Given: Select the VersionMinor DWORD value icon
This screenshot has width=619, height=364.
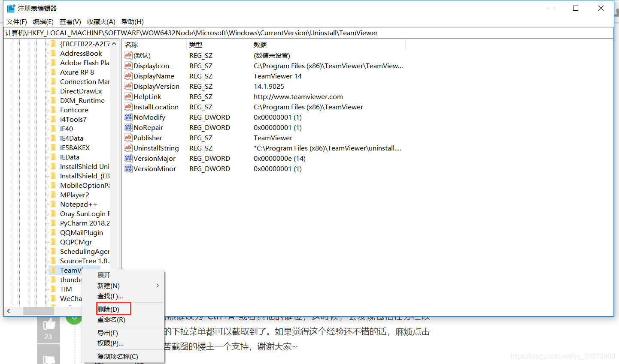Looking at the screenshot, I should click(x=128, y=168).
